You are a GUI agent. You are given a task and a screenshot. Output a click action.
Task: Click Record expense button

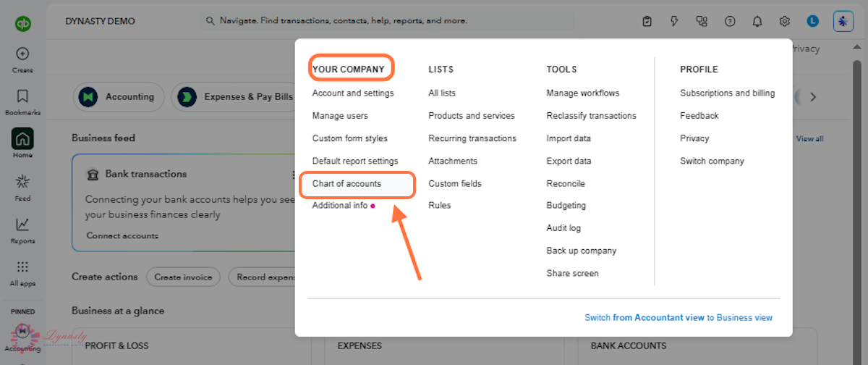click(263, 277)
